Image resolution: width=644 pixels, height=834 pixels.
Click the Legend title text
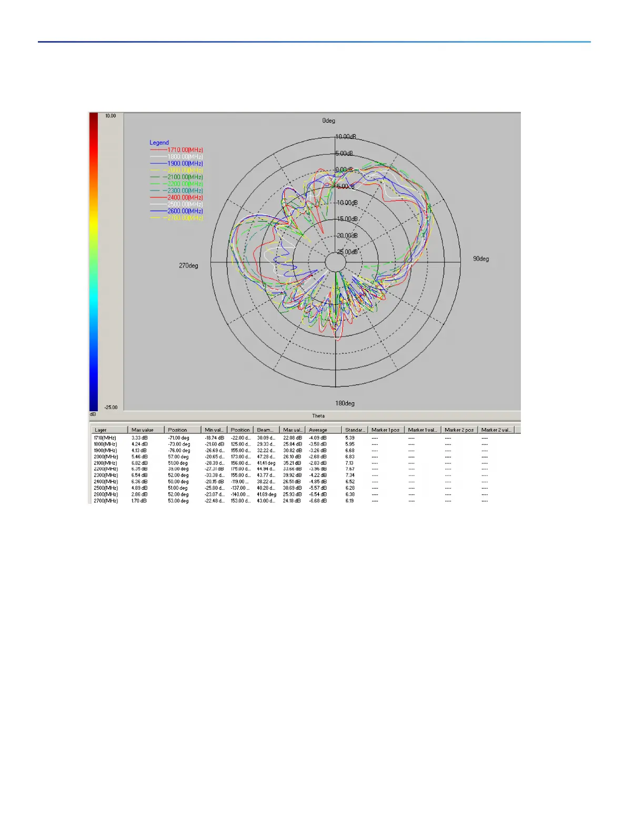point(159,143)
